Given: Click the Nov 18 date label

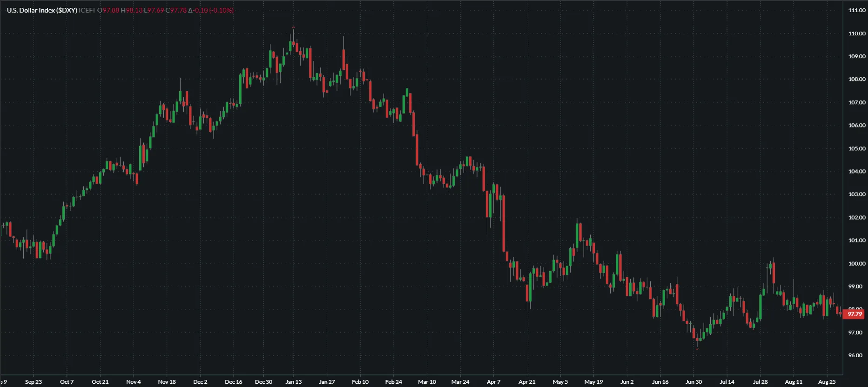Looking at the screenshot, I should click(x=167, y=382).
